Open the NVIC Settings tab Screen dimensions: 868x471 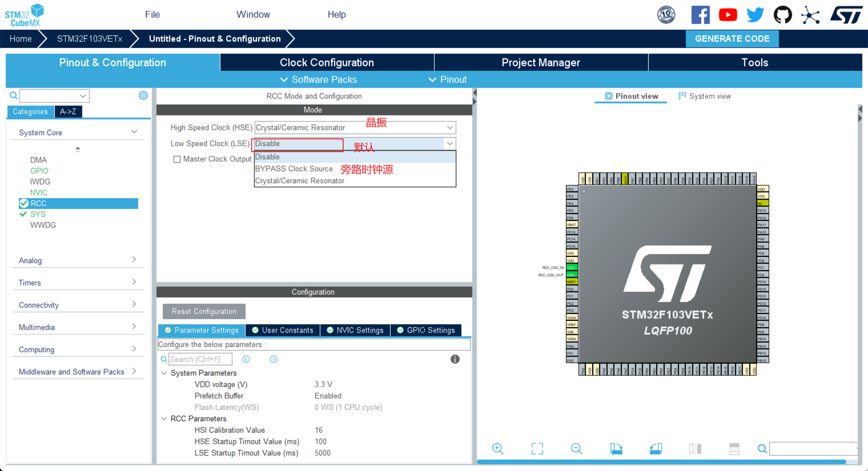point(355,330)
